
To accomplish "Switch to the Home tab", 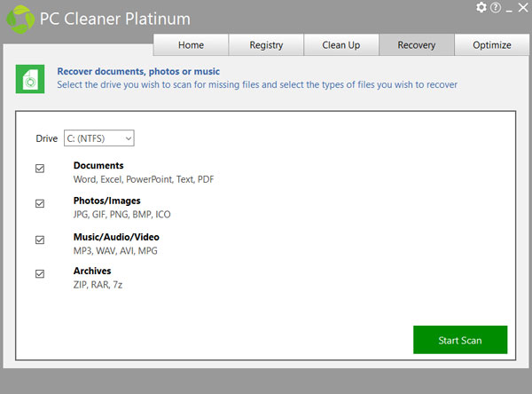I will pos(191,44).
